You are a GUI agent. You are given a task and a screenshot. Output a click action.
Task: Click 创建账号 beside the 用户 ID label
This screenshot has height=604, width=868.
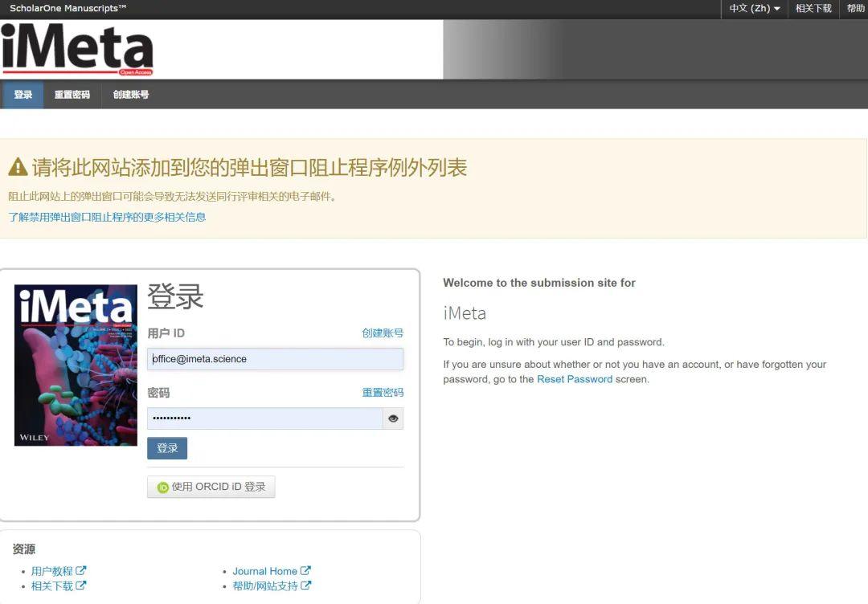point(381,333)
